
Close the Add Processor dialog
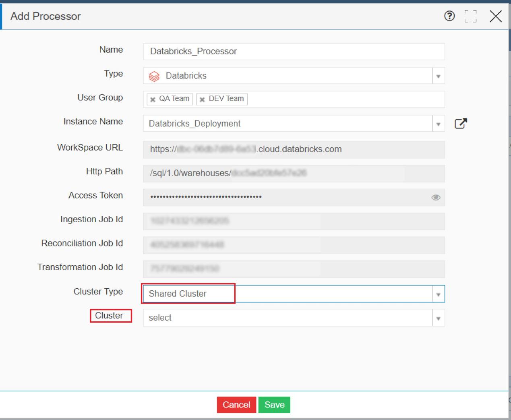(495, 17)
